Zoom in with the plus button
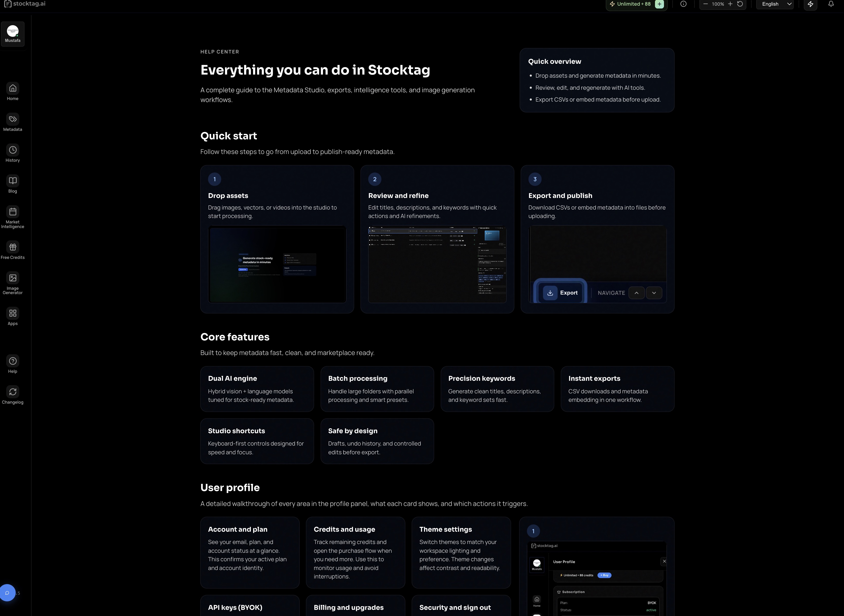This screenshot has width=844, height=616. [x=730, y=4]
